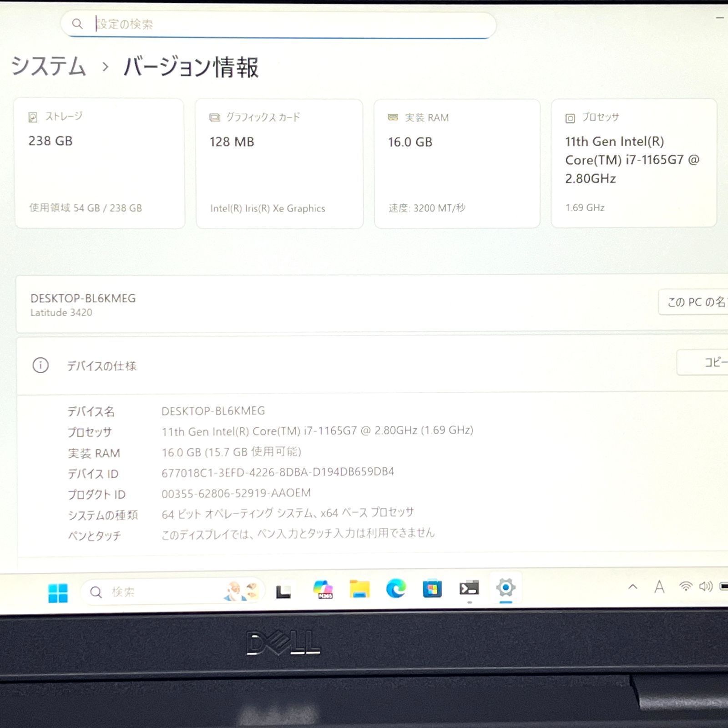The width and height of the screenshot is (728, 728).
Task: Click the 使用領域 54 GB / 238 GB text
Action: click(x=86, y=208)
